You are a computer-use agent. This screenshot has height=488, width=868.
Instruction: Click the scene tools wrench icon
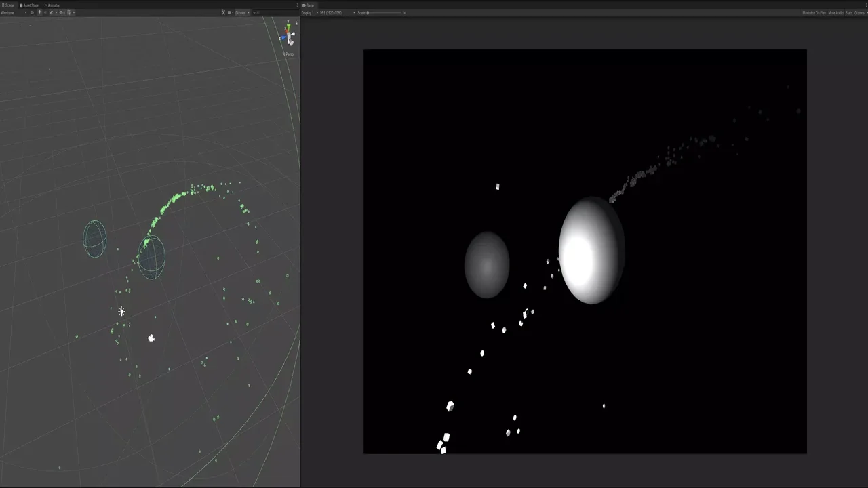224,12
